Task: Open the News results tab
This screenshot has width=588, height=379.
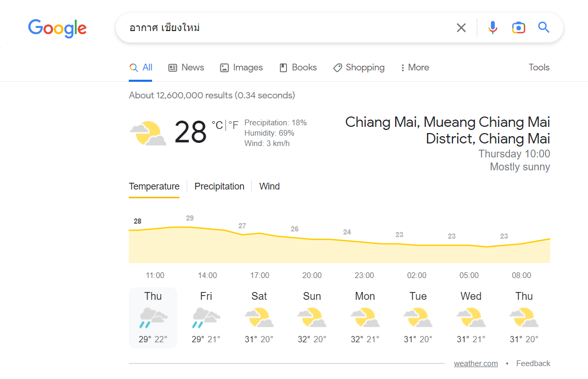Action: tap(186, 68)
